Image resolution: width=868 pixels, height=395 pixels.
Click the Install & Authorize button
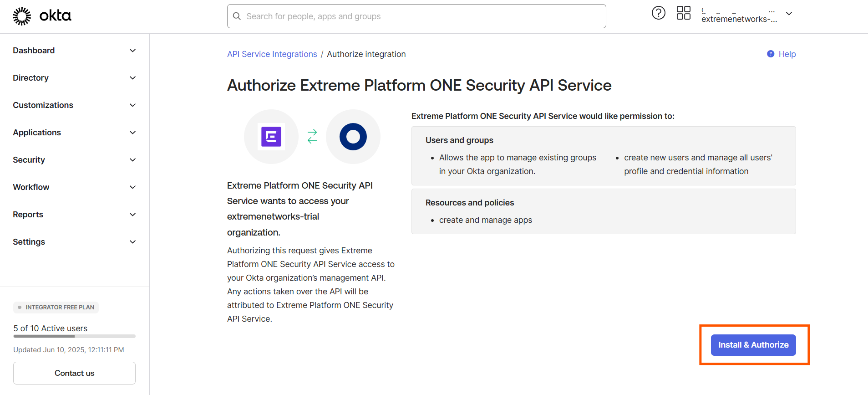click(753, 345)
